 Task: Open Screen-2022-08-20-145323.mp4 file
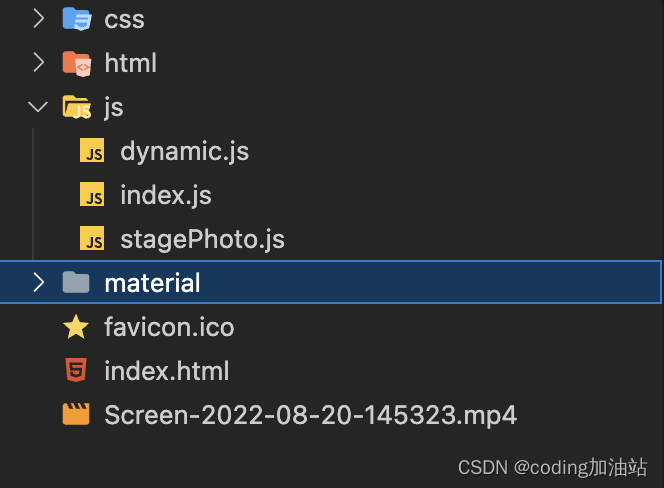point(310,415)
